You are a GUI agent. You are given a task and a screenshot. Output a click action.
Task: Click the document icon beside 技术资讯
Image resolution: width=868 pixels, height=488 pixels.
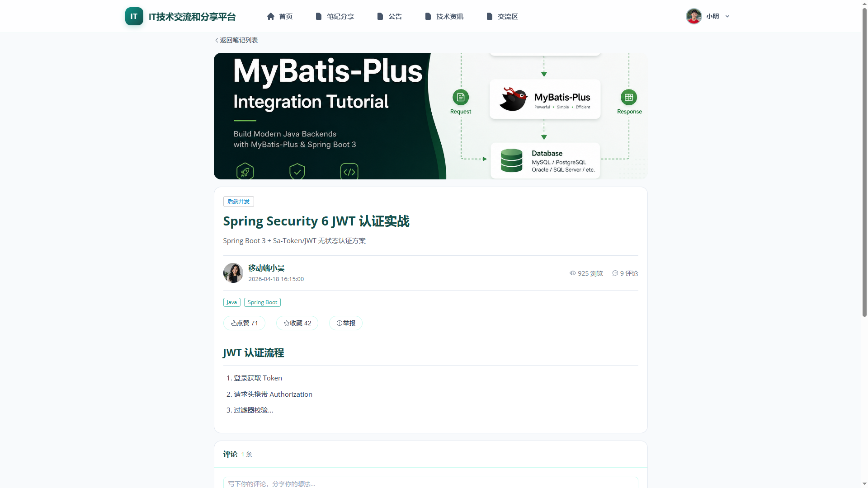point(428,16)
